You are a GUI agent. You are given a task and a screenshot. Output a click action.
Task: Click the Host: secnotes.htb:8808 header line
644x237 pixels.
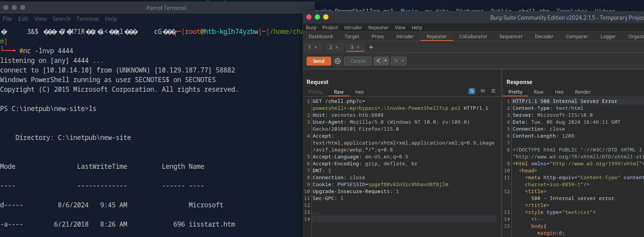coord(348,115)
